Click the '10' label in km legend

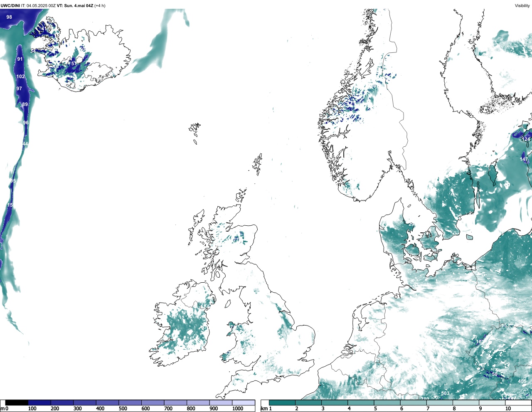(508, 409)
